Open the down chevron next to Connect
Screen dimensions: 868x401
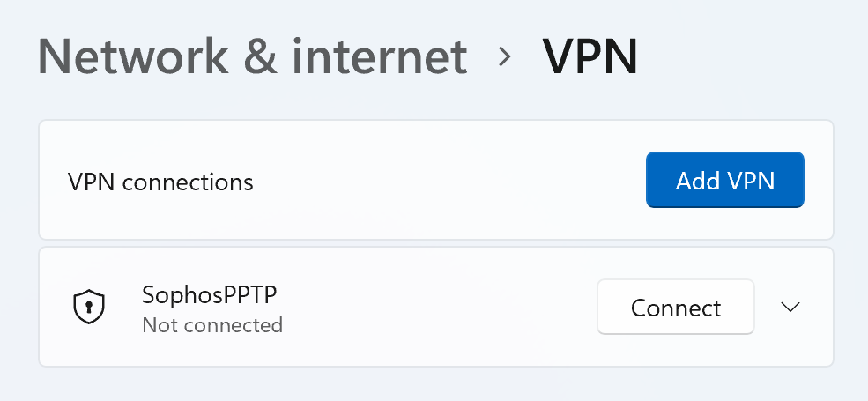click(790, 307)
